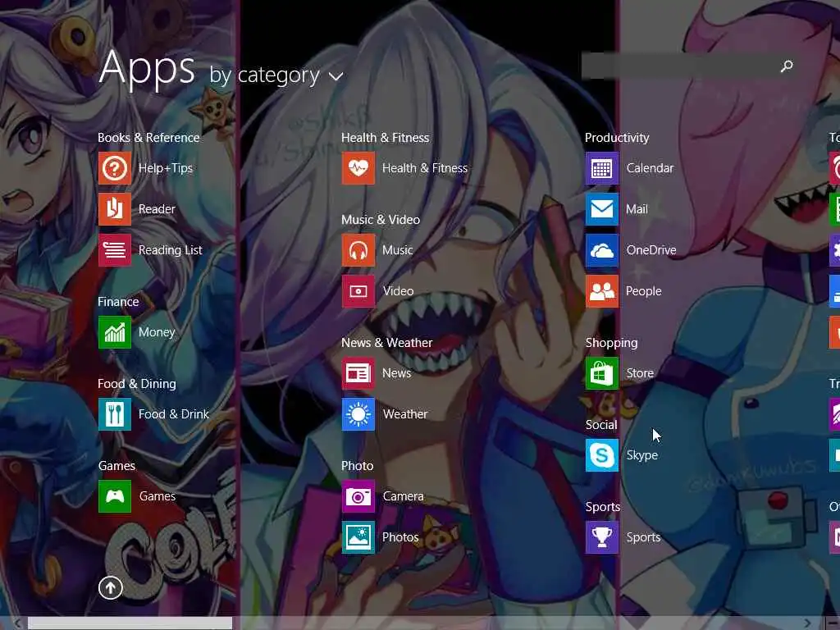Click the Finance category header
The height and width of the screenshot is (630, 840).
pos(118,302)
